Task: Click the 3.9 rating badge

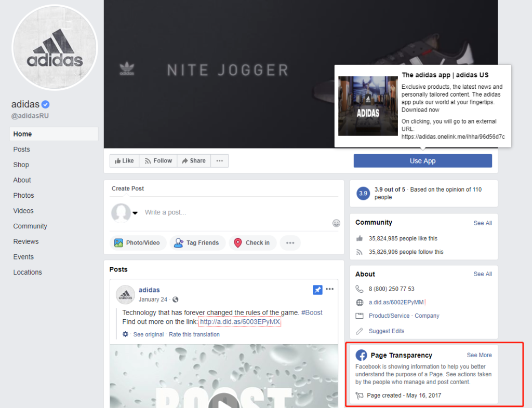Action: (x=363, y=193)
